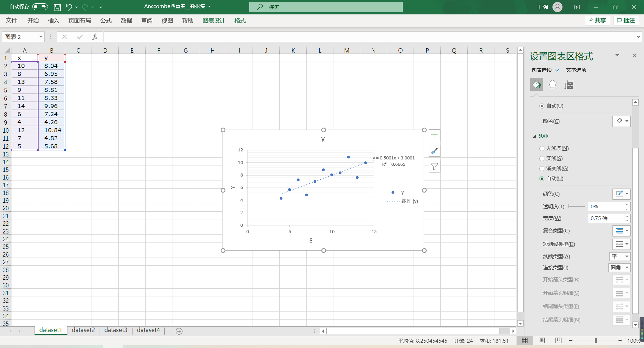This screenshot has height=348, width=644.
Task: Click the trendline equation label
Action: pos(394,161)
